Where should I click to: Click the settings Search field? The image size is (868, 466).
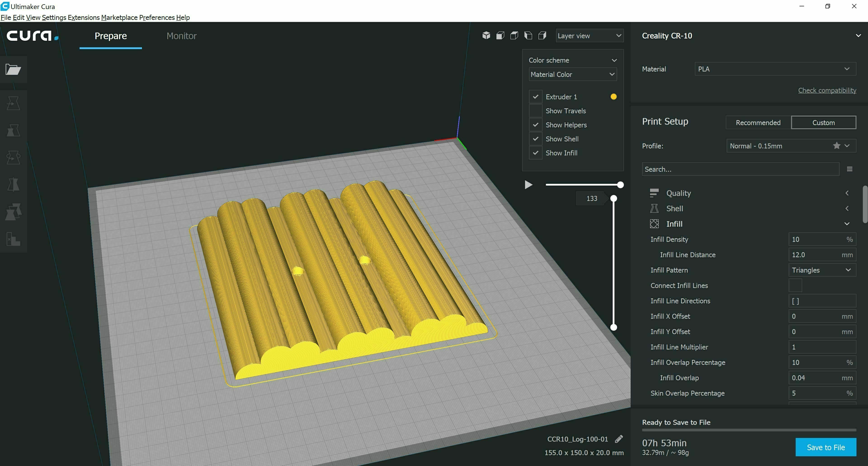click(x=740, y=169)
